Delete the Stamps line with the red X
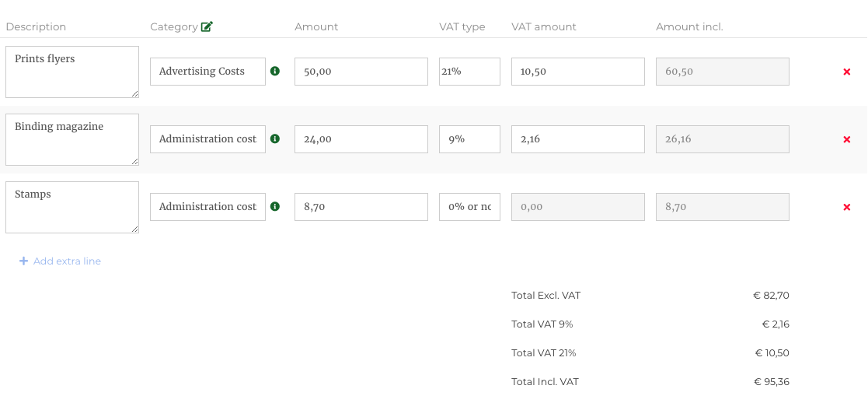 pyautogui.click(x=847, y=207)
